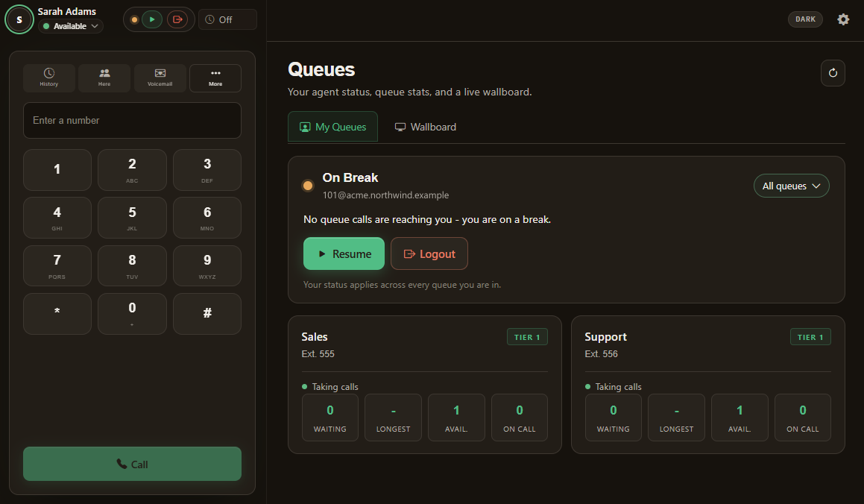Screen dimensions: 864x504
Task: Tap dialpad key 4 GHI
Action: pos(57,218)
